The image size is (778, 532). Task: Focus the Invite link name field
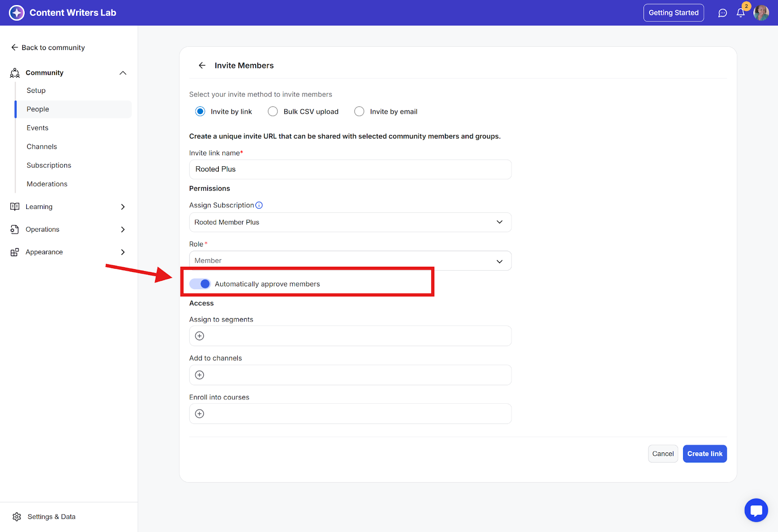(350, 170)
